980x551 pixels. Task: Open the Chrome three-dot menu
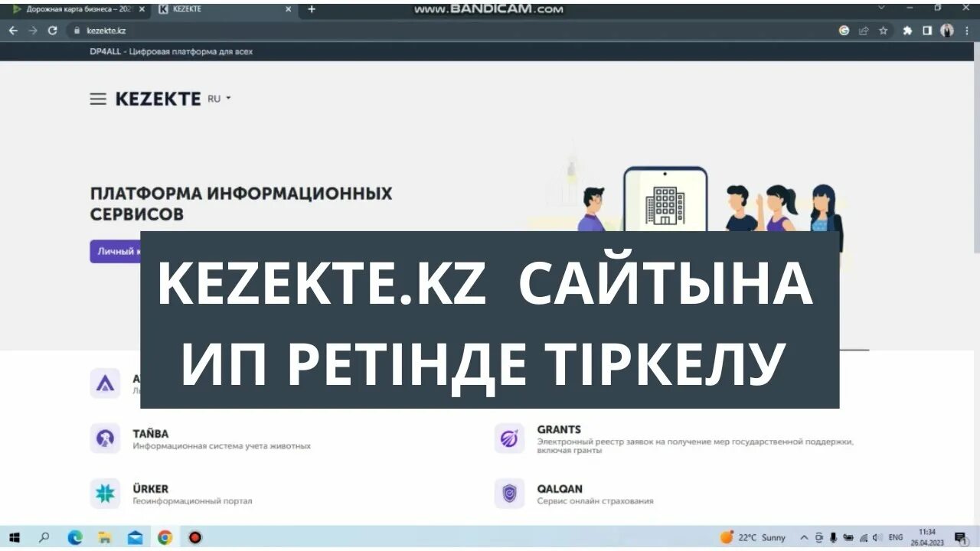pos(967,31)
